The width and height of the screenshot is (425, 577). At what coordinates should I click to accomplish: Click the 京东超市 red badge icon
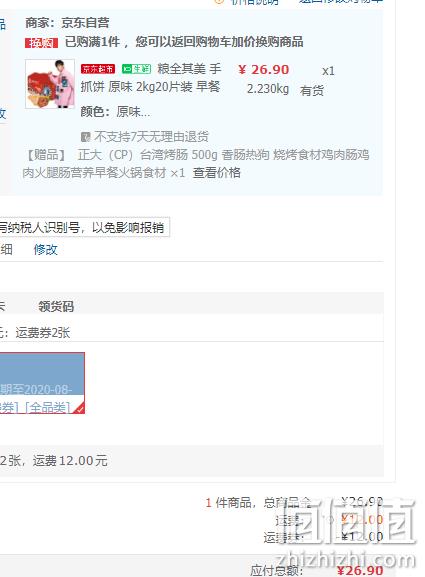click(x=98, y=69)
